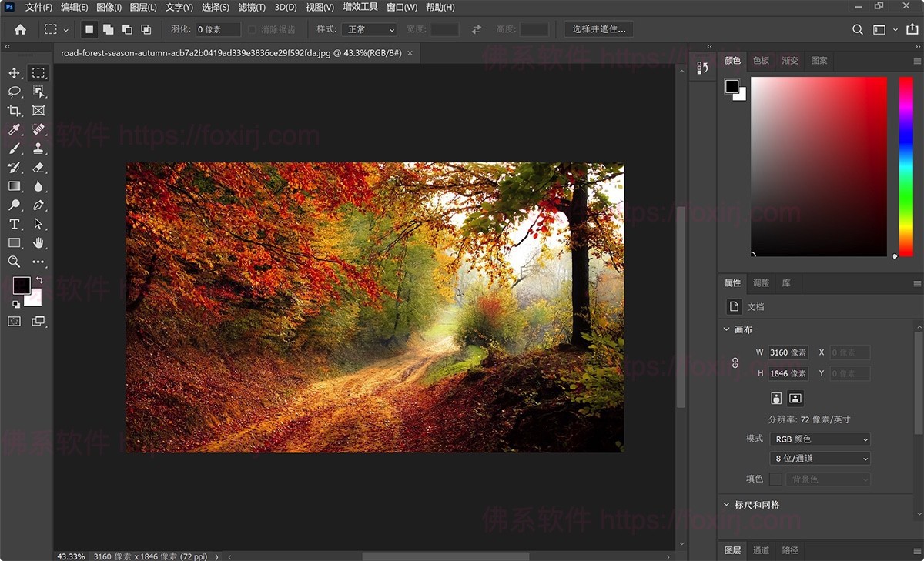Switch to the 通道 panel tab
Image resolution: width=924 pixels, height=561 pixels.
point(761,550)
